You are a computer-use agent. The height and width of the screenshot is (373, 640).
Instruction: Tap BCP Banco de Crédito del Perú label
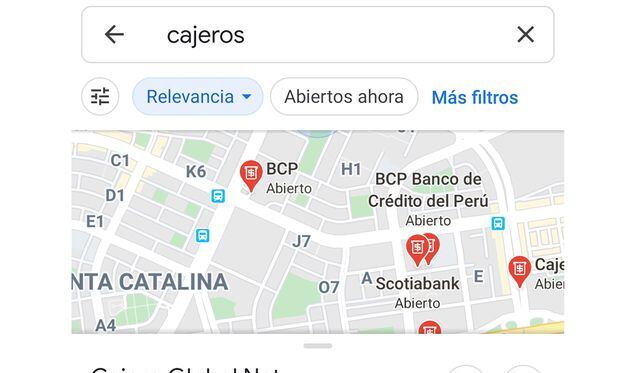click(x=428, y=190)
